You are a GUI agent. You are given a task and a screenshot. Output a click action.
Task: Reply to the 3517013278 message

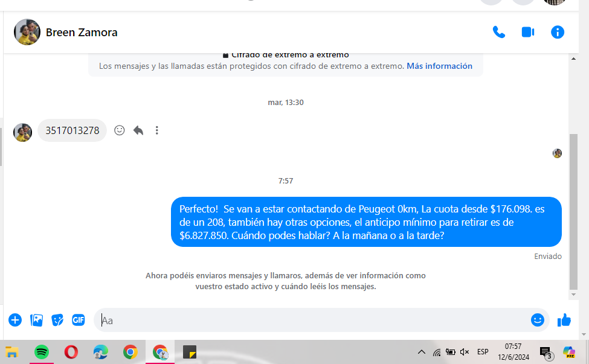tap(138, 130)
